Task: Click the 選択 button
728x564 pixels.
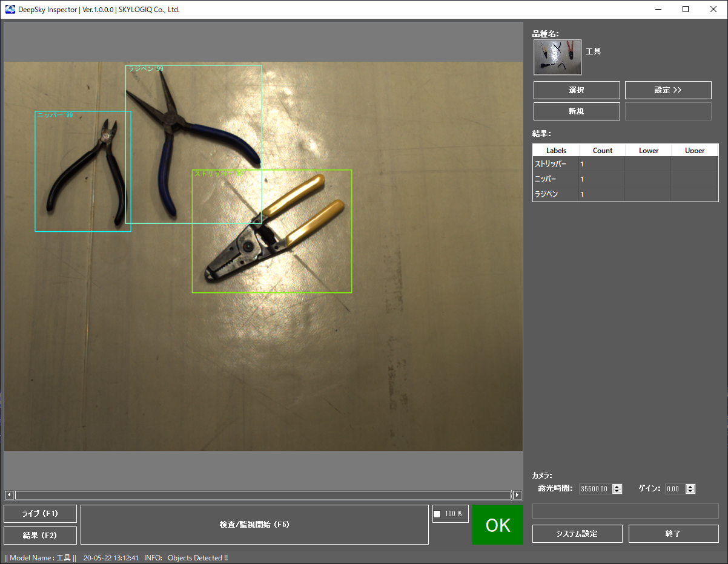Action: [x=577, y=90]
